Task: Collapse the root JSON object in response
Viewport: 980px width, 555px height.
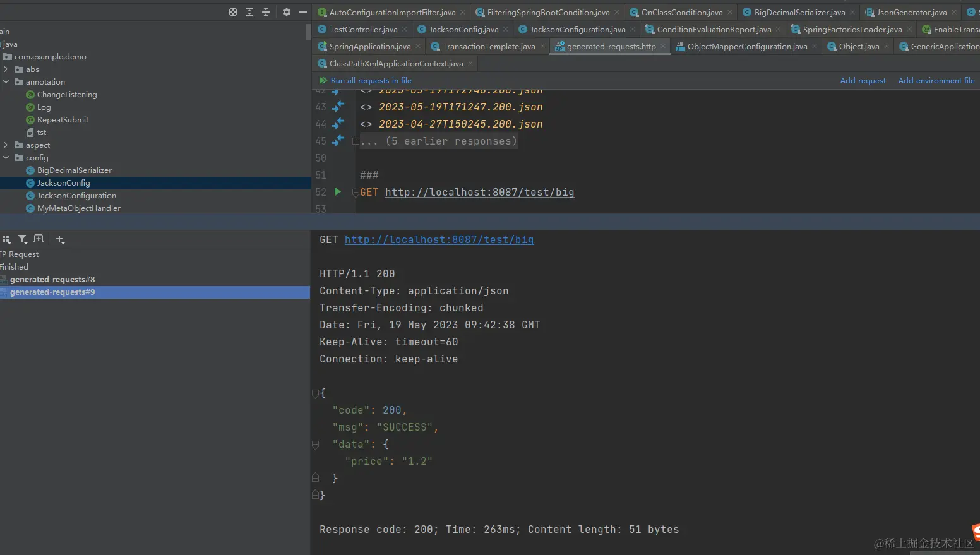Action: pyautogui.click(x=316, y=394)
